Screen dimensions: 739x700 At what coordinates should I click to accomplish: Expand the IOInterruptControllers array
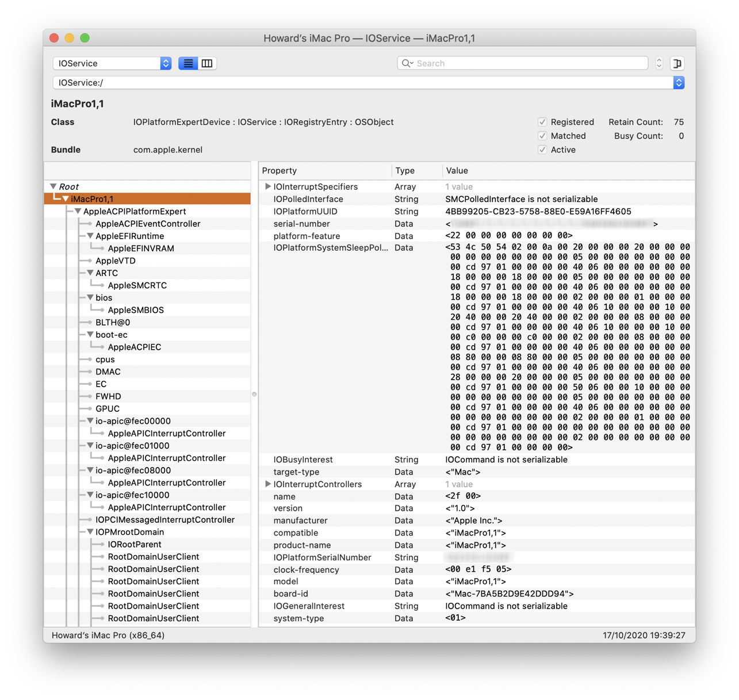pos(267,484)
